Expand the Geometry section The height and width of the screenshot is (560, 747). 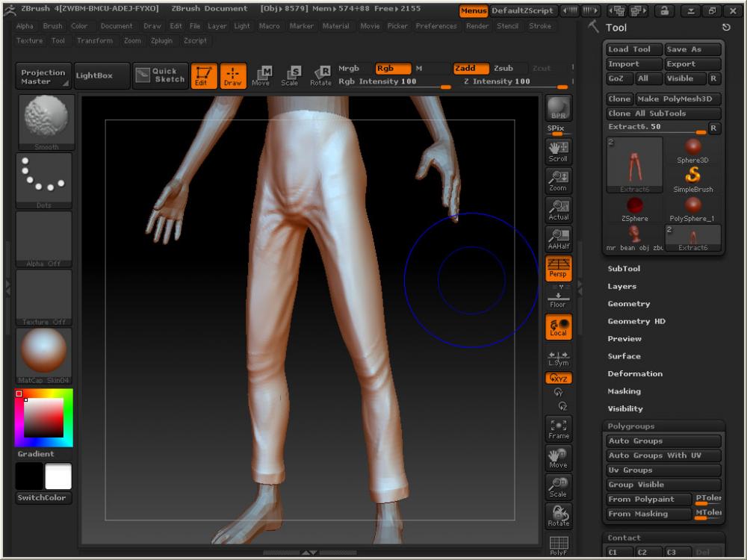point(629,304)
